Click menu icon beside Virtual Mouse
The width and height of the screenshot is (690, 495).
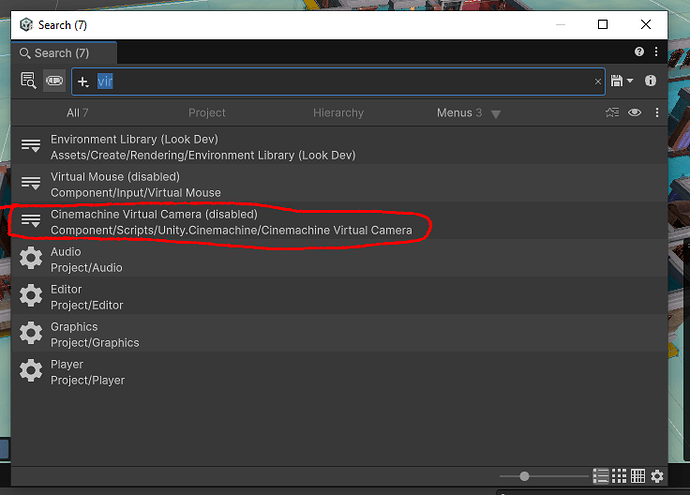click(31, 183)
